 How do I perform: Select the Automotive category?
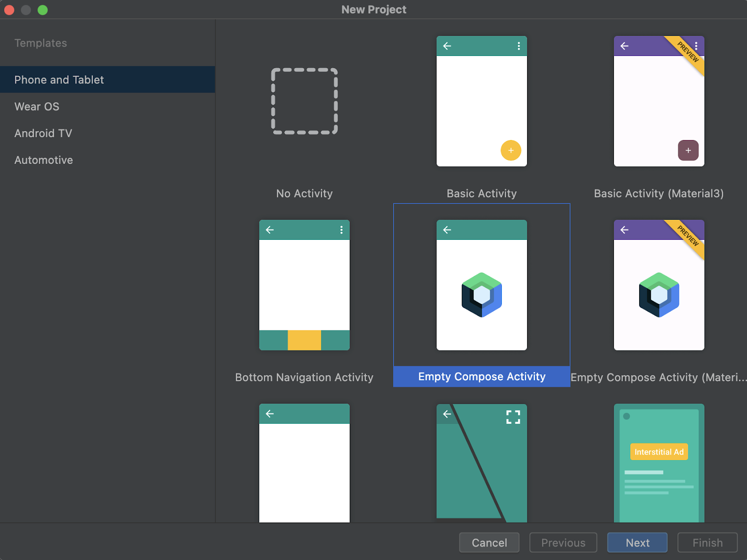click(x=43, y=160)
